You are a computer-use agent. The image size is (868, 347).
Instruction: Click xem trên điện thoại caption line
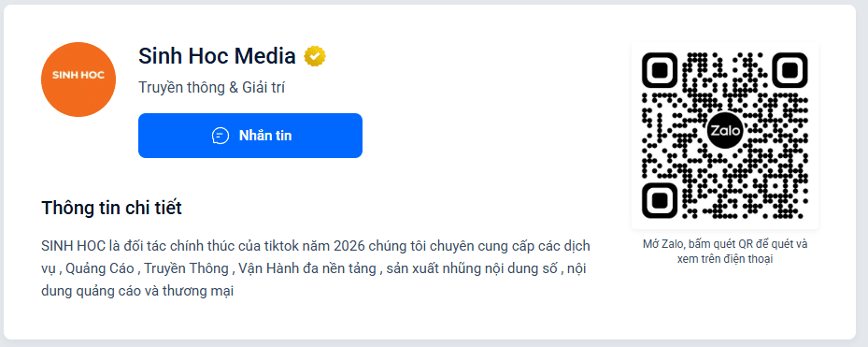click(725, 259)
